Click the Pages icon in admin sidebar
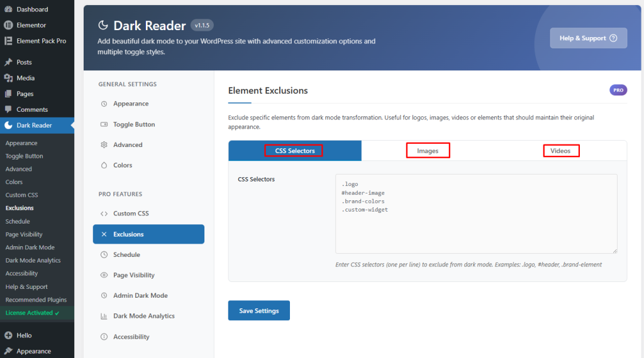Viewport: 644px width, 358px height. pos(8,94)
